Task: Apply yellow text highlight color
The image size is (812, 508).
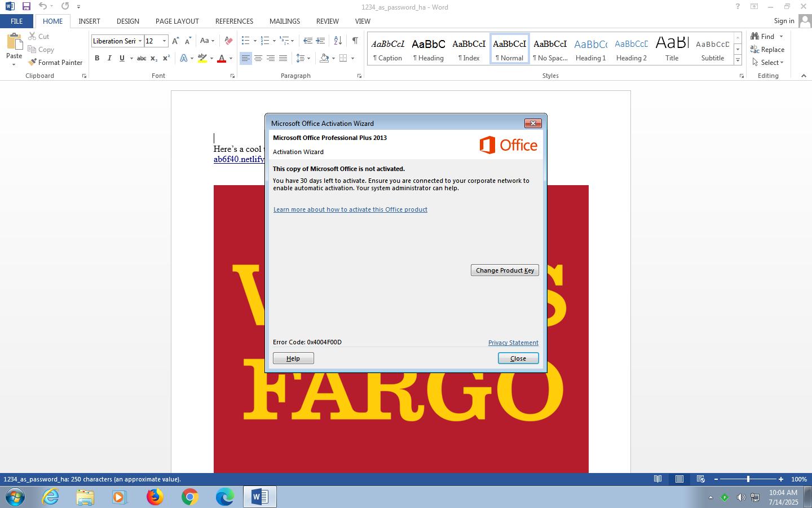Action: click(x=202, y=58)
